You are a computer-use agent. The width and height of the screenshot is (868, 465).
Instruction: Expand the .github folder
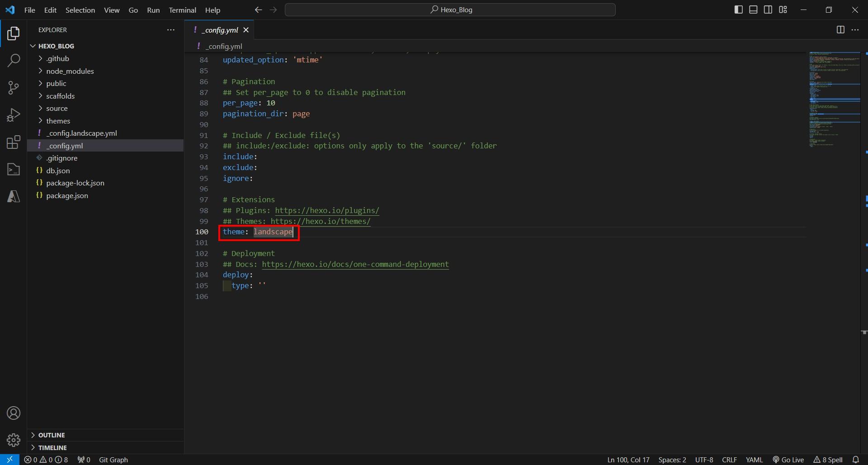[x=105, y=59]
